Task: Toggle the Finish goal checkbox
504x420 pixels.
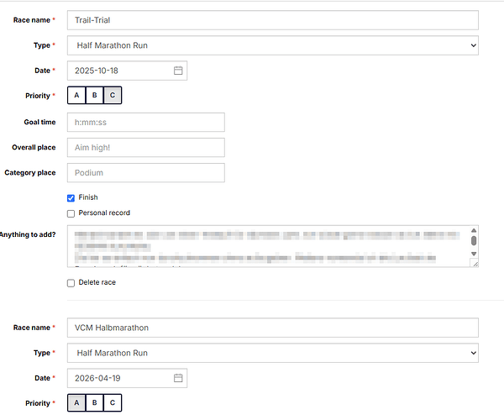Action: [x=71, y=197]
